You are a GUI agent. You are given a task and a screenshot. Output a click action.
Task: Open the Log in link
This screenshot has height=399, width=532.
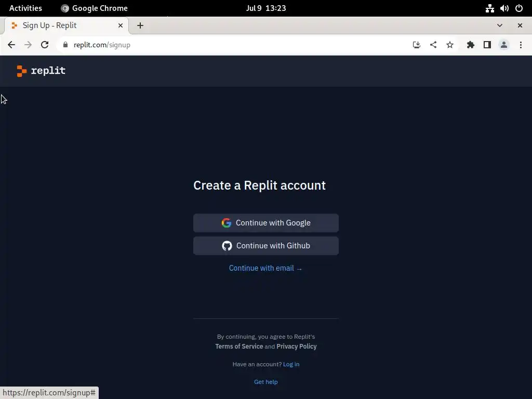[291, 364]
